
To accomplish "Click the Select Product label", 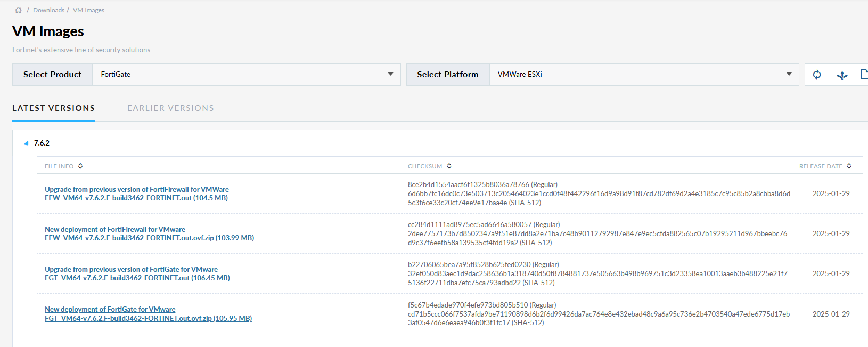I will (x=52, y=75).
